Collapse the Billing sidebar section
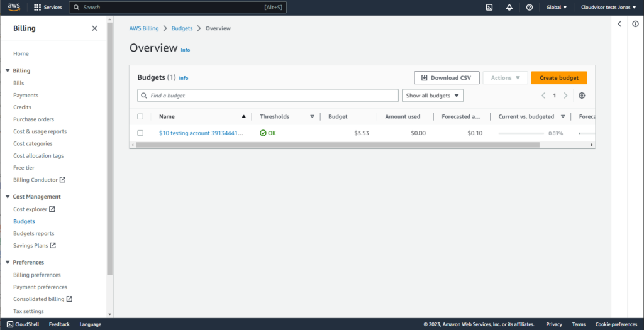644x330 pixels. (x=8, y=70)
